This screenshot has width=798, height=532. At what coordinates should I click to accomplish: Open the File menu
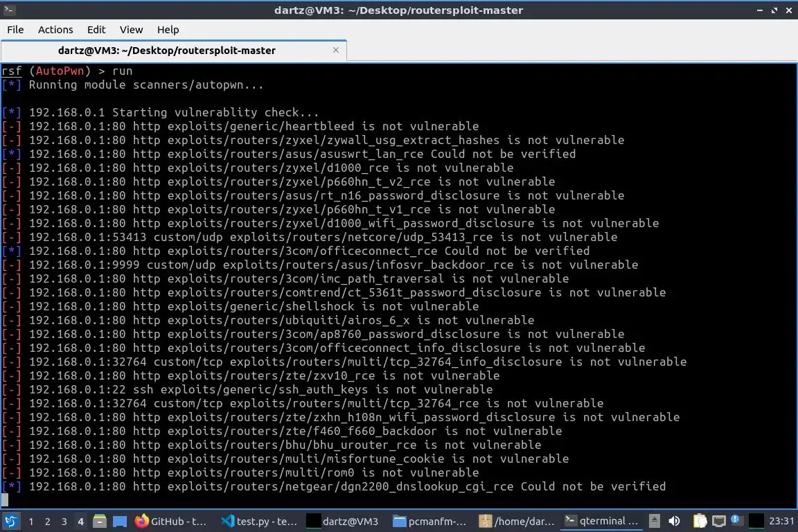[x=15, y=30]
